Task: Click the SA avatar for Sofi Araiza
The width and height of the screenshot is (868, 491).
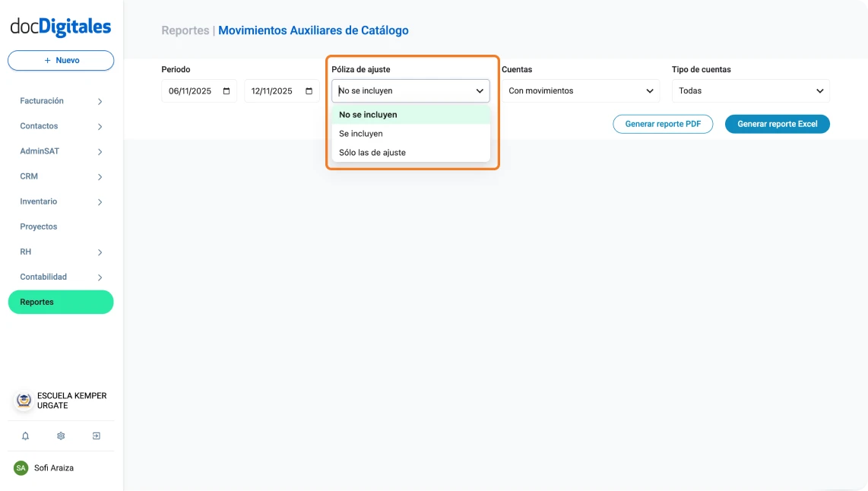Action: [22, 467]
